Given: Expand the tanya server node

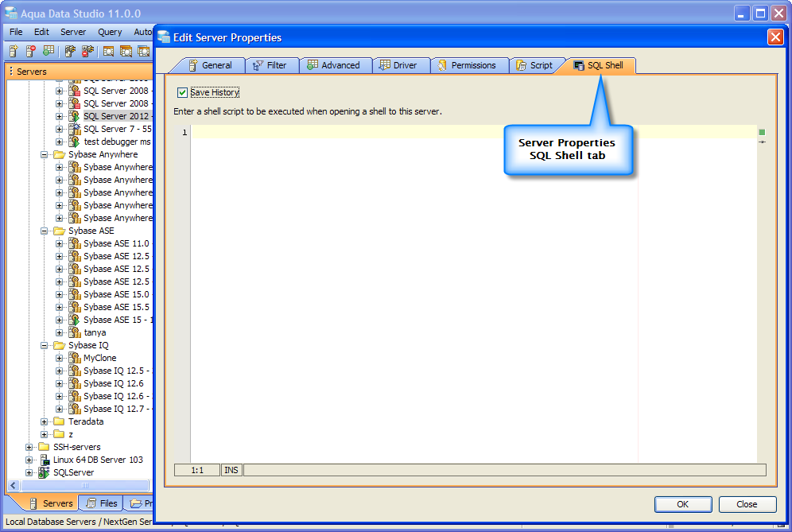Looking at the screenshot, I should (60, 332).
